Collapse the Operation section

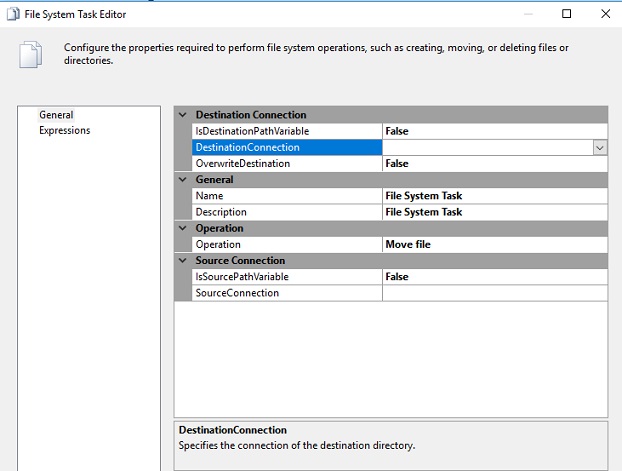pos(183,228)
